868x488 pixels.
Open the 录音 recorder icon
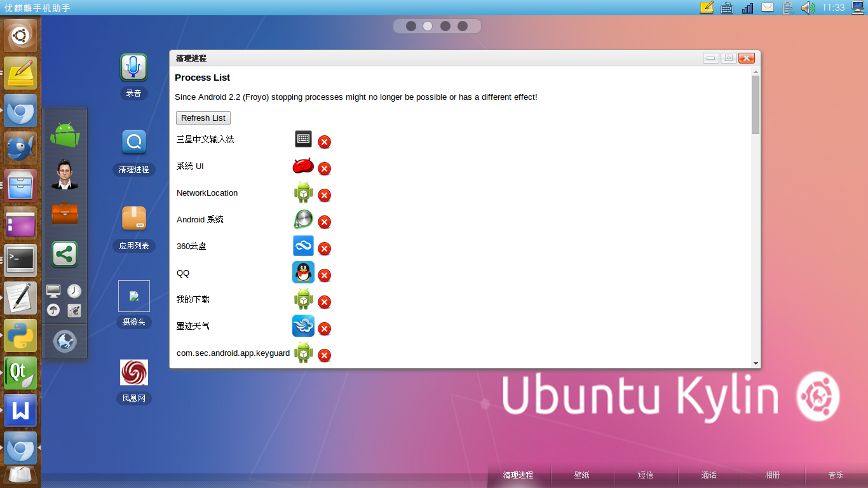coord(133,67)
